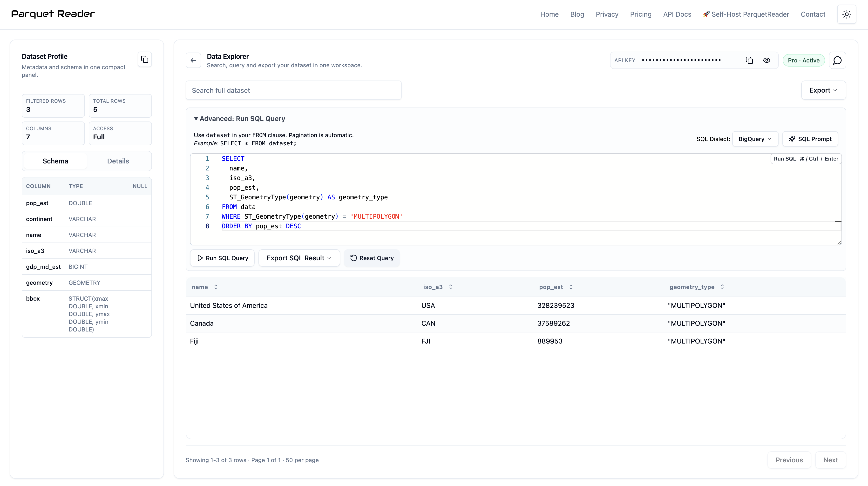
Task: Open the SQL Prompt assistant
Action: (x=810, y=139)
